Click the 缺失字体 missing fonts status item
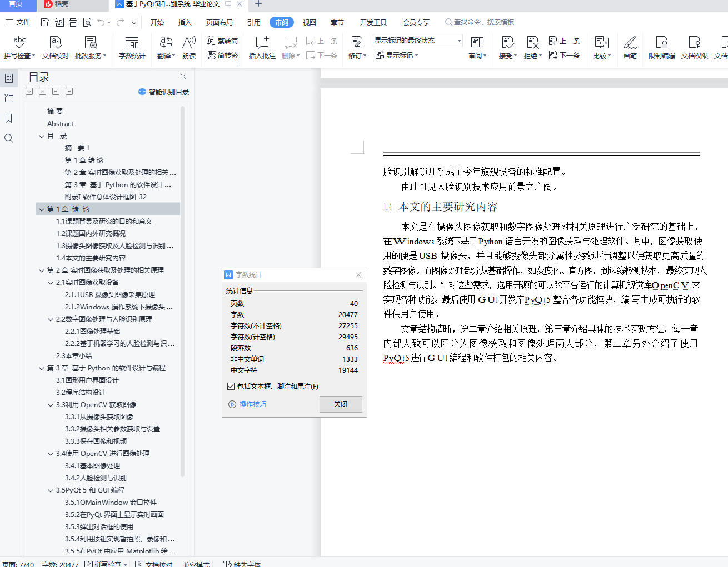The width and height of the screenshot is (728, 567). [x=242, y=564]
